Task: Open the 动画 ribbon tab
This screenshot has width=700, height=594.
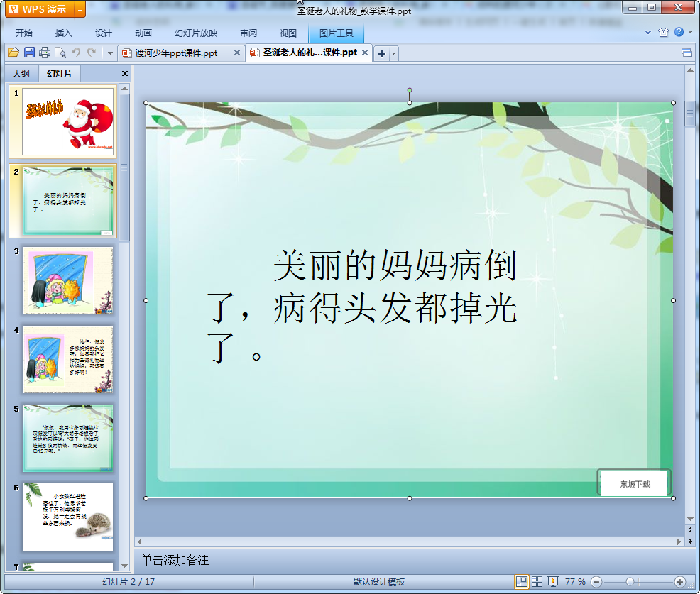Action: [x=143, y=33]
